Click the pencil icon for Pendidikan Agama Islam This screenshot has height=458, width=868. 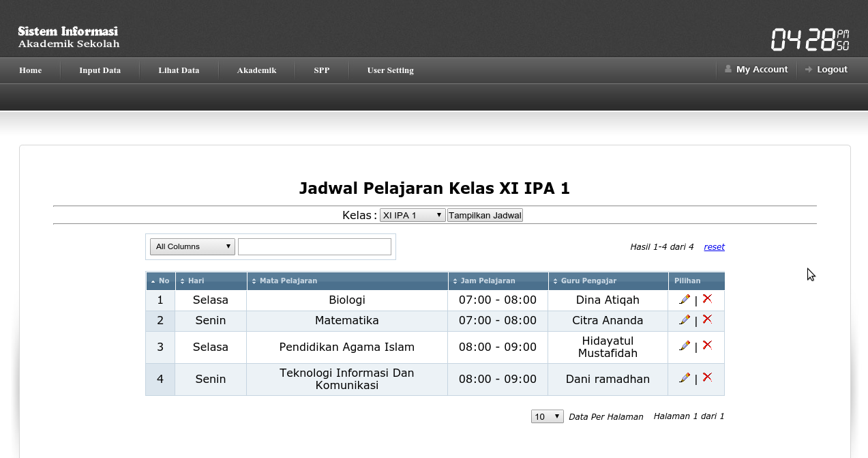click(685, 346)
